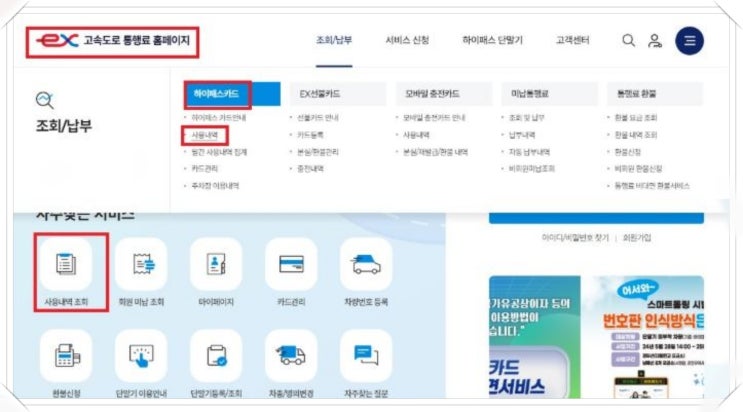This screenshot has height=412, width=743.
Task: Click 월간 사용내역 집계 link
Action: tap(219, 152)
